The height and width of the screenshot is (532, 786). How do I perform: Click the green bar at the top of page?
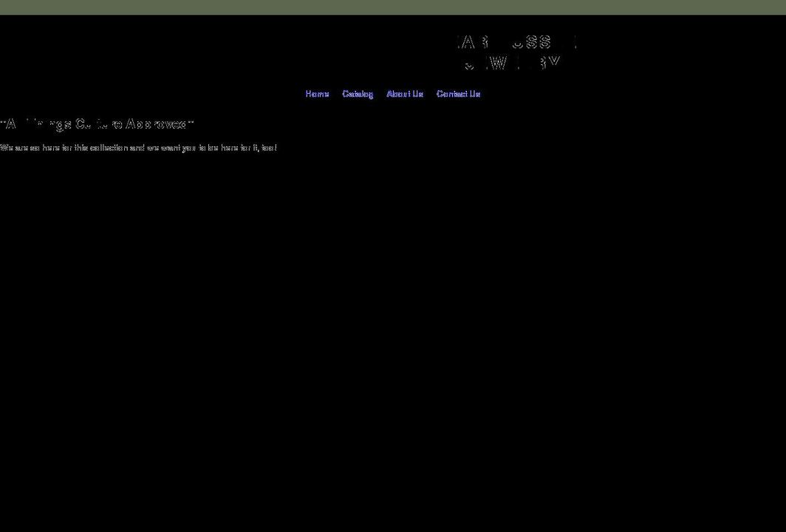click(393, 4)
